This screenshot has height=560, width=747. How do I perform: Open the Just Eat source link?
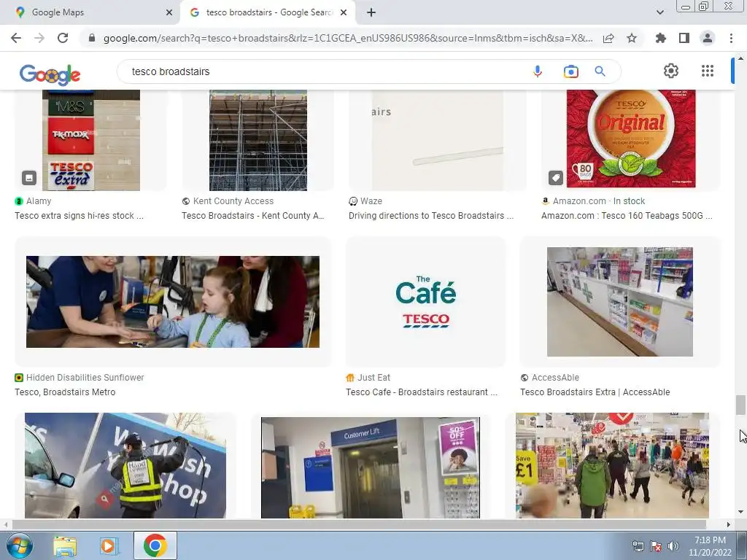(368, 378)
